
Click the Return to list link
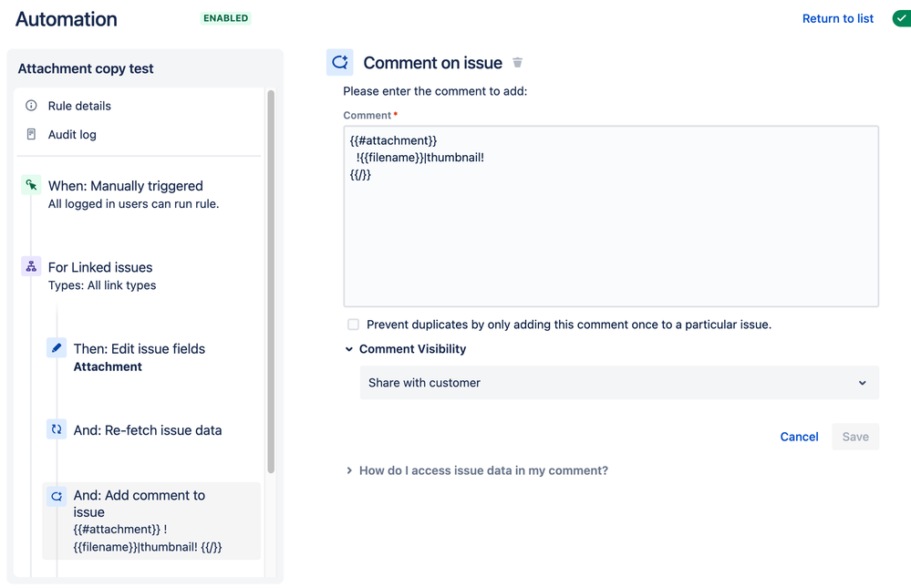point(838,18)
